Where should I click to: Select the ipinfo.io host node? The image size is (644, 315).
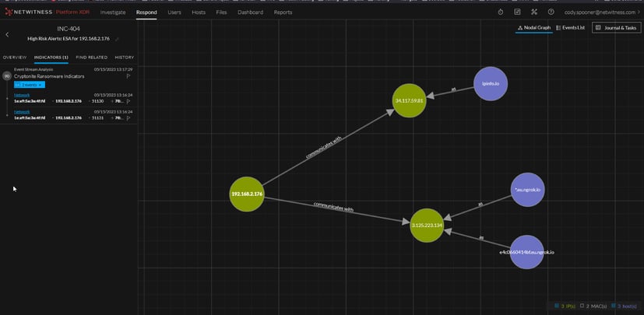point(491,84)
